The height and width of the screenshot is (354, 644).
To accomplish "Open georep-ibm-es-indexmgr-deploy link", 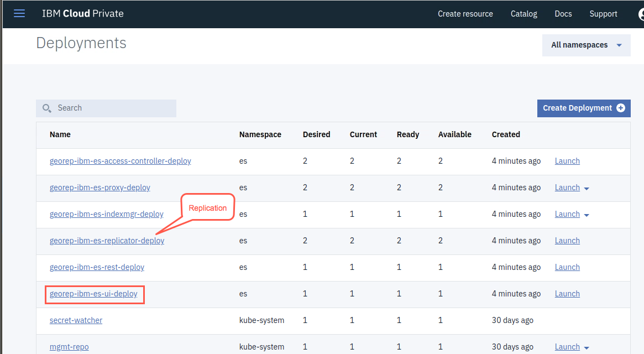I will coord(106,214).
